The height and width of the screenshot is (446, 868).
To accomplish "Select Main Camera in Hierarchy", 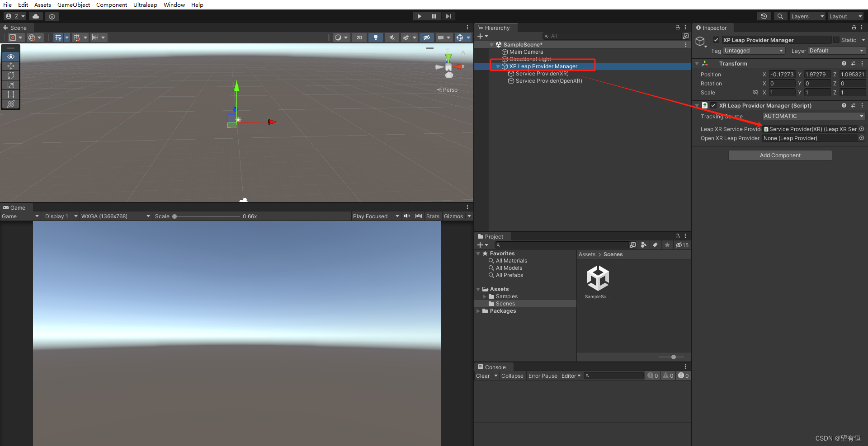I will pyautogui.click(x=526, y=52).
